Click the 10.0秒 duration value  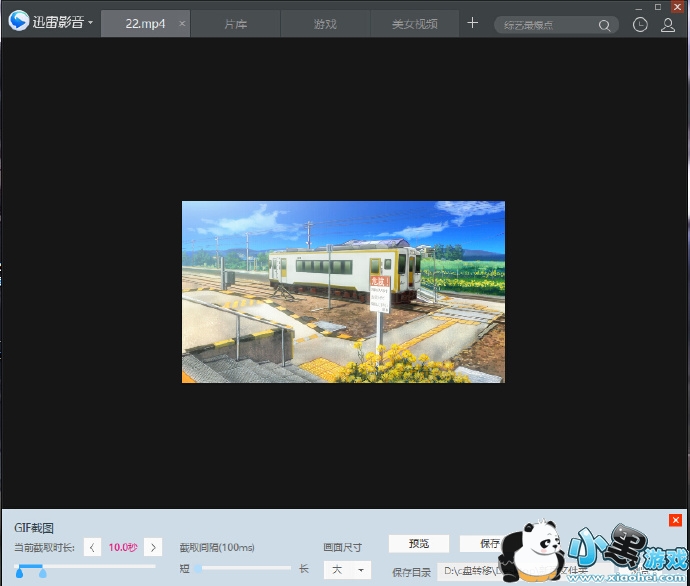(123, 547)
